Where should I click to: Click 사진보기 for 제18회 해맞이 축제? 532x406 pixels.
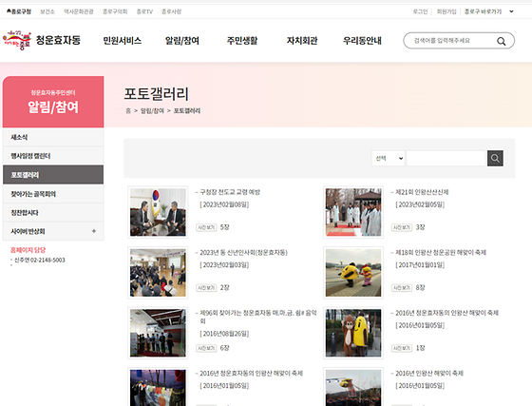[x=402, y=288]
